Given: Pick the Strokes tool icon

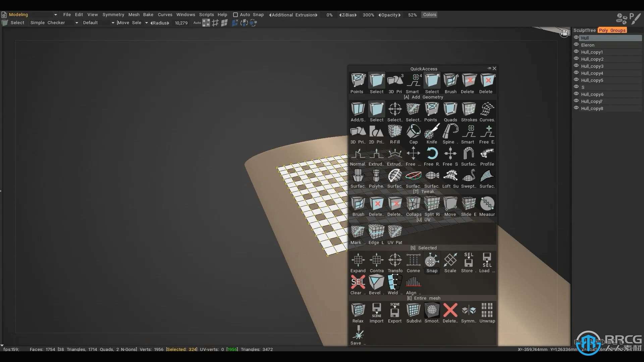Looking at the screenshot, I should pos(469,112).
